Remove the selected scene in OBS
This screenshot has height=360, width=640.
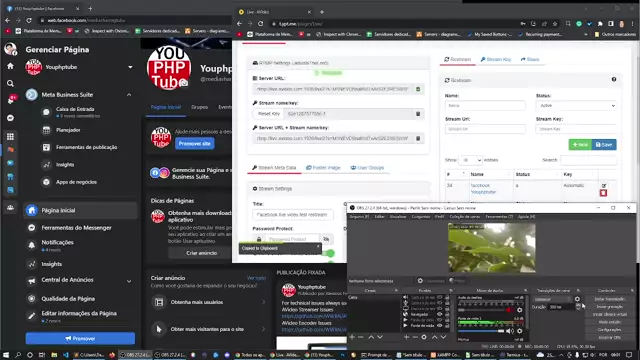point(361,337)
